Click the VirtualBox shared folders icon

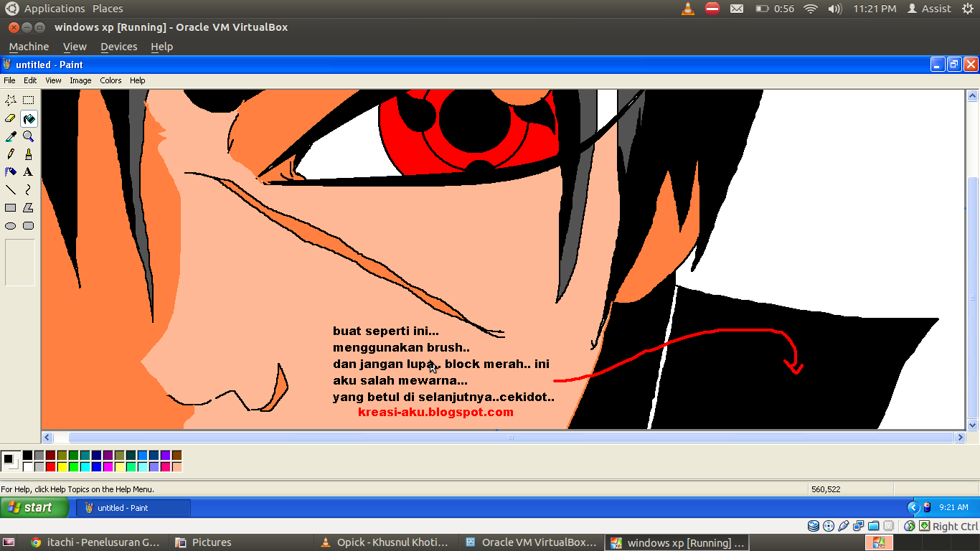coord(873,526)
